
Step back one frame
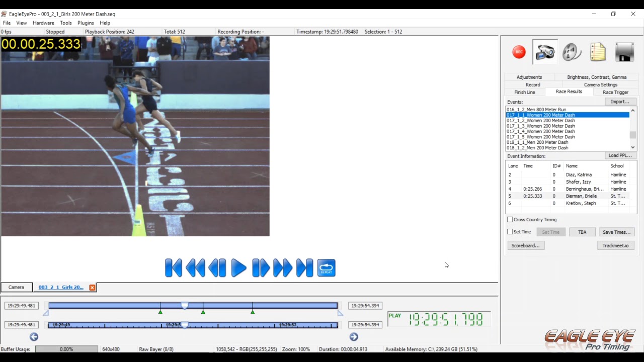217,268
